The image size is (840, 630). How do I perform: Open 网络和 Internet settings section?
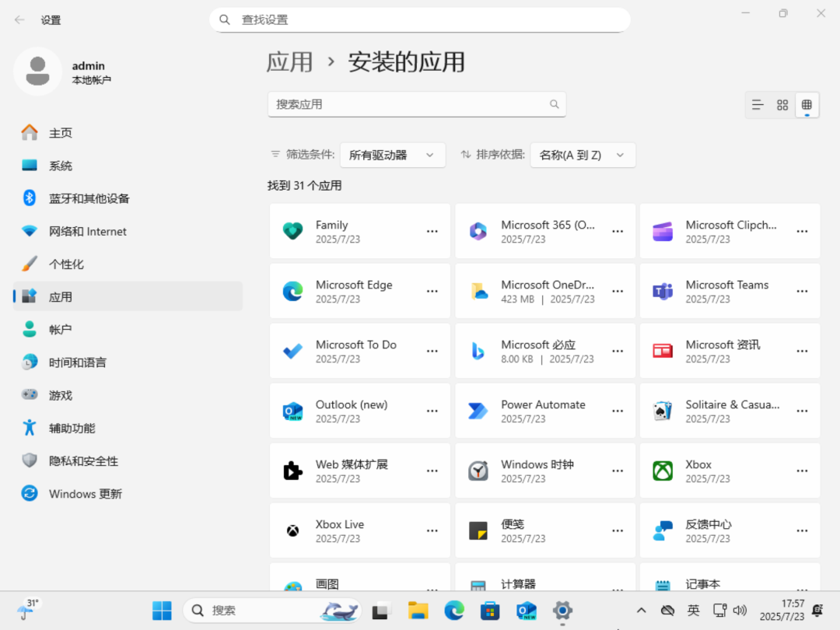pos(128,232)
